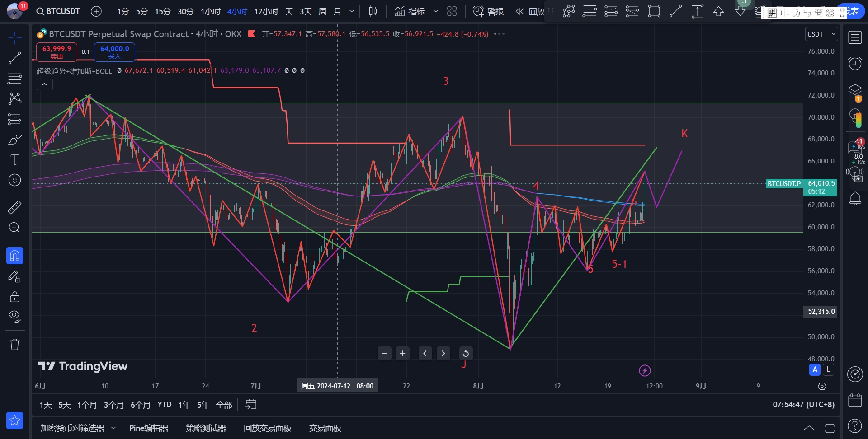The width and height of the screenshot is (868, 439).
Task: Toggle auto scale A button
Action: 815,369
